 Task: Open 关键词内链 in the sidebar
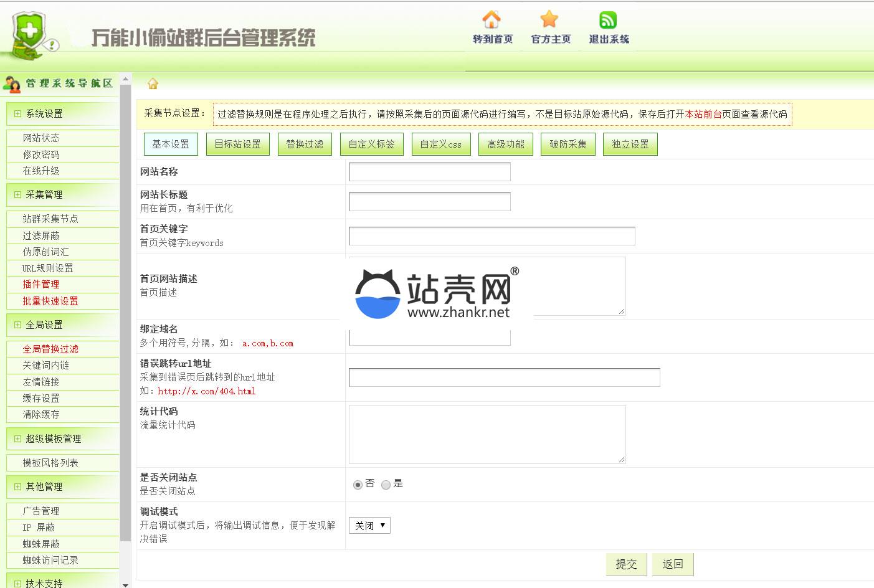[46, 365]
